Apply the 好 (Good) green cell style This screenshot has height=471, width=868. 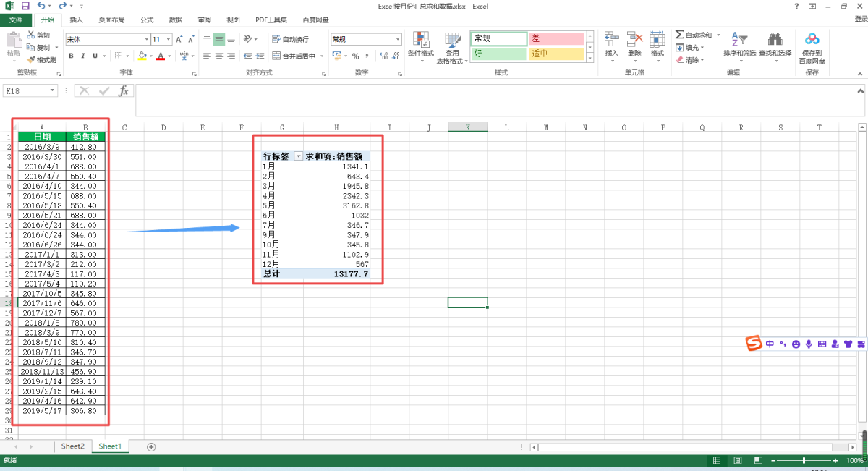498,54
